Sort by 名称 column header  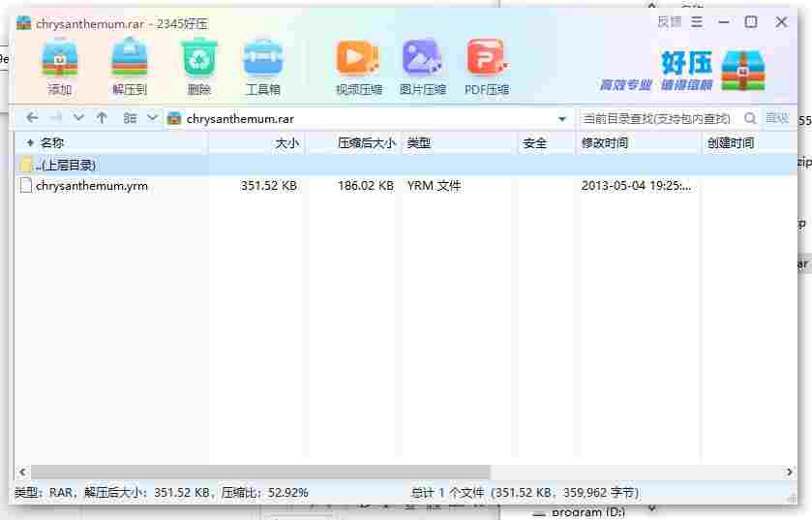tap(111, 143)
